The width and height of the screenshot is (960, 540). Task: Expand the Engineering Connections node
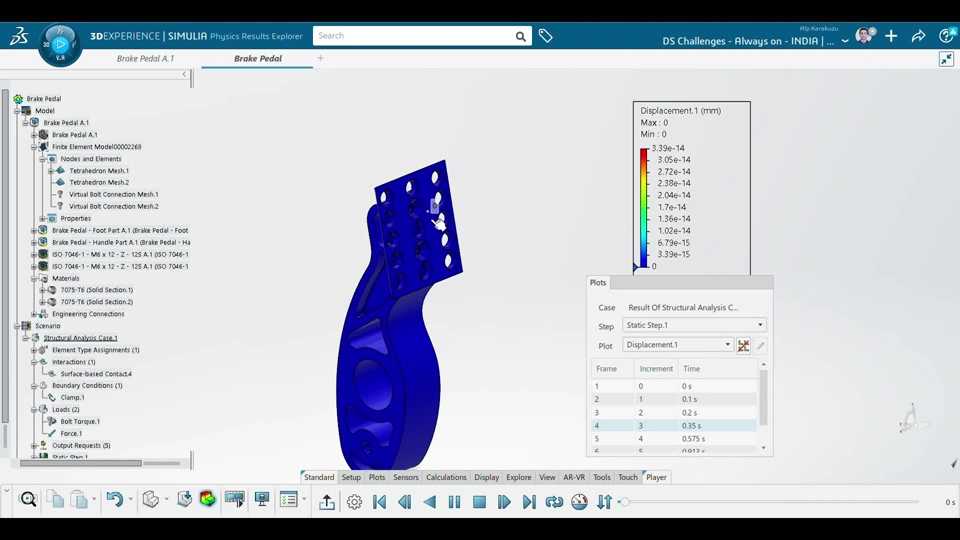pyautogui.click(x=34, y=314)
